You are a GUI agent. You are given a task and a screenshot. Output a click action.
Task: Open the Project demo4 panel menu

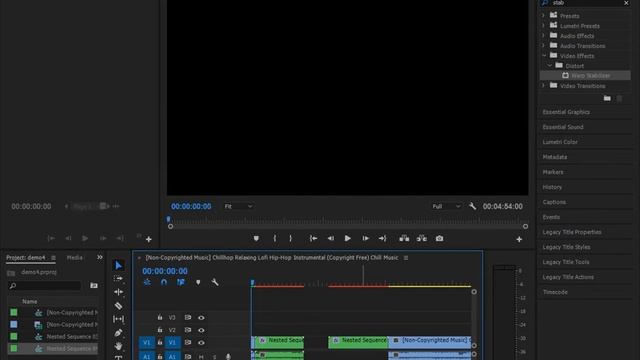(53, 258)
